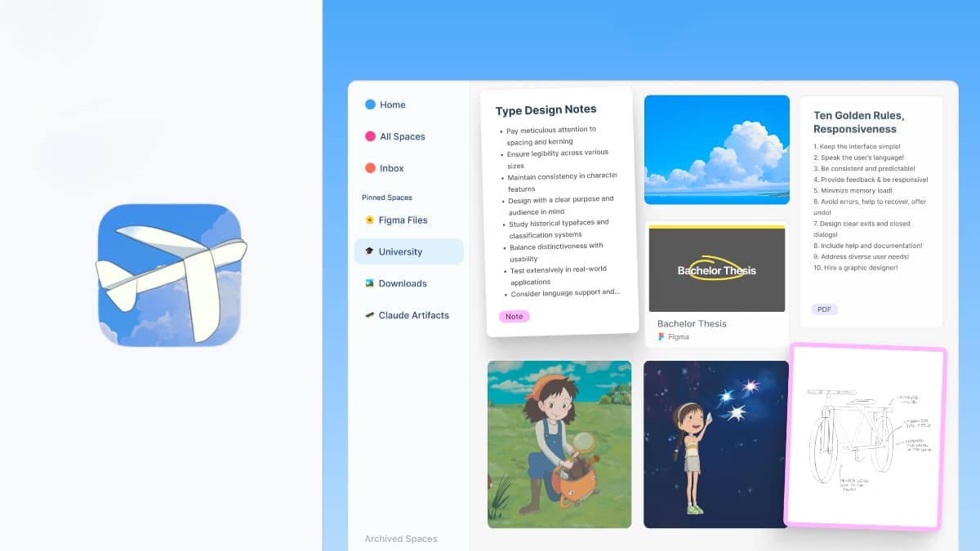Click the pink All Spaces dot icon
Screen dimensions: 980x551
click(370, 136)
